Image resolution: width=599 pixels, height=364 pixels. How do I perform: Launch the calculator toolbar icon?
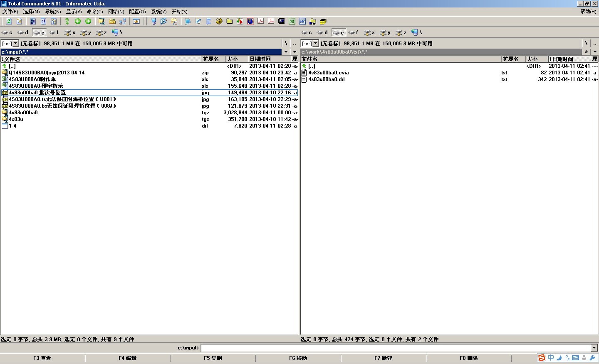pos(209,21)
